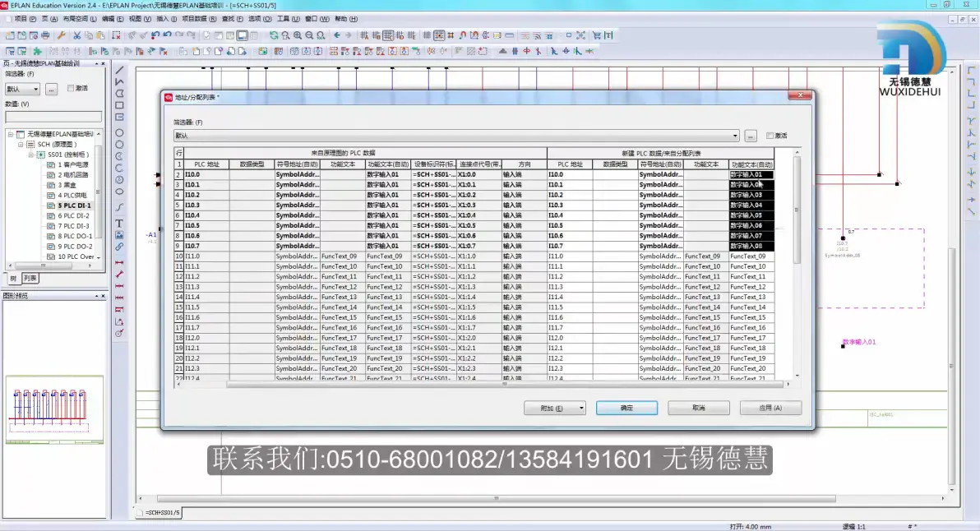Click the 取消 button

tap(699, 408)
